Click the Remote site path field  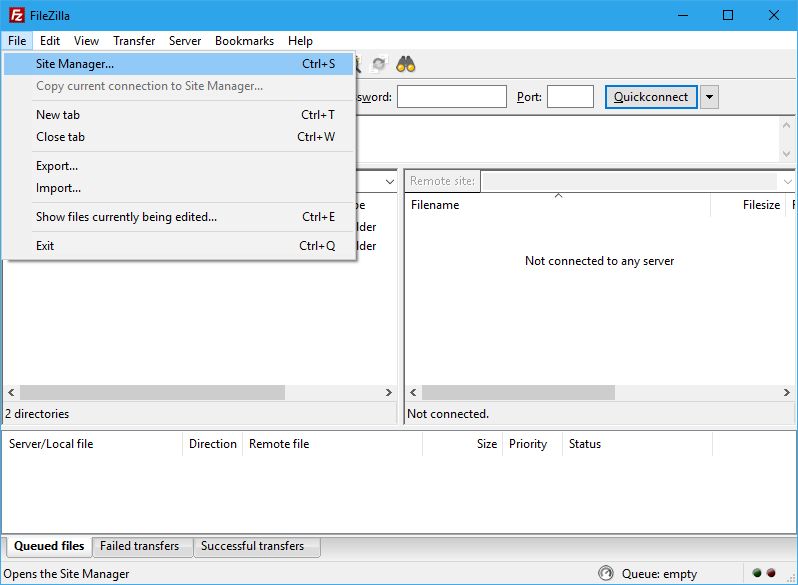(x=629, y=181)
